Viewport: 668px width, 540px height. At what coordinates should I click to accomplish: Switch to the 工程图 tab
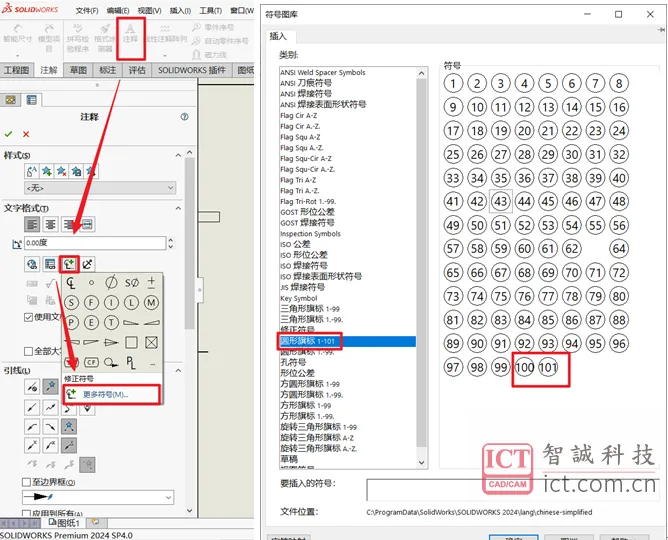16,70
